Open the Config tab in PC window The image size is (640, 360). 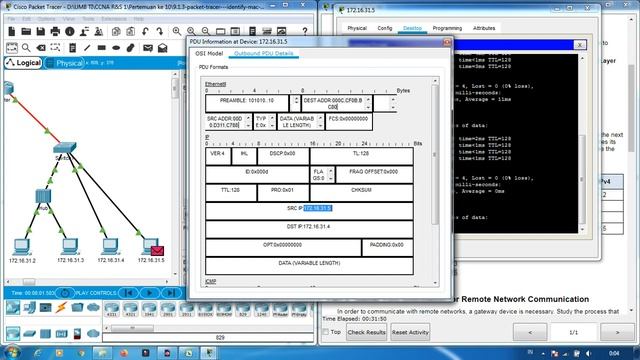click(384, 28)
